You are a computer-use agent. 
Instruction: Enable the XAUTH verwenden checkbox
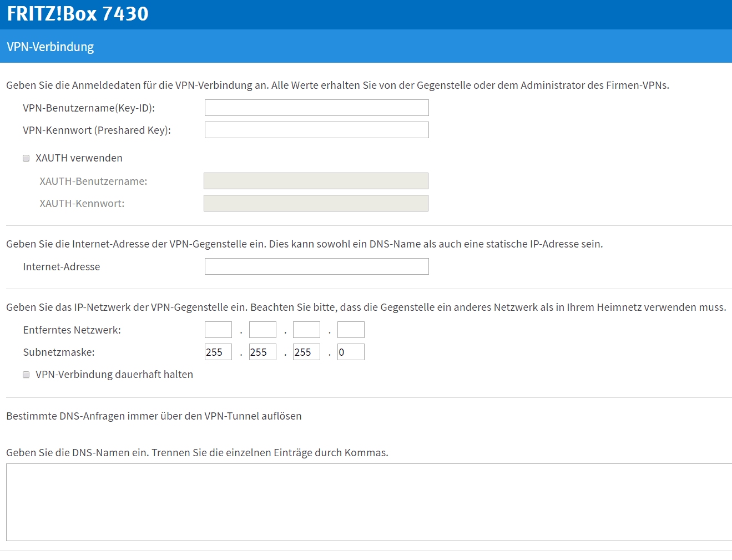pyautogui.click(x=26, y=158)
